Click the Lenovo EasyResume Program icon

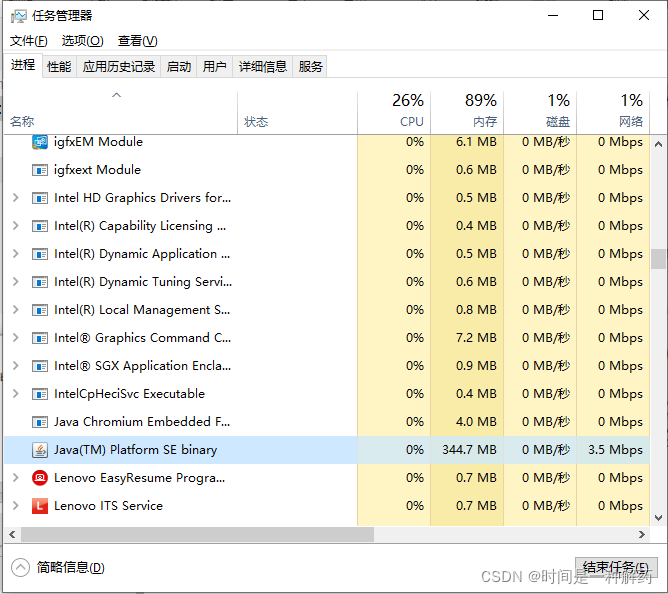coord(40,478)
